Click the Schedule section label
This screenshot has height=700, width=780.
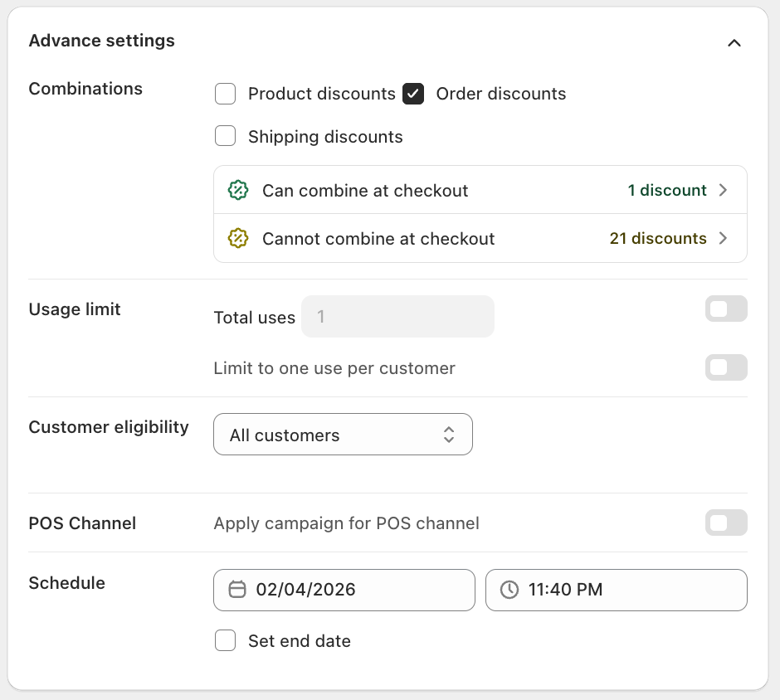[67, 583]
